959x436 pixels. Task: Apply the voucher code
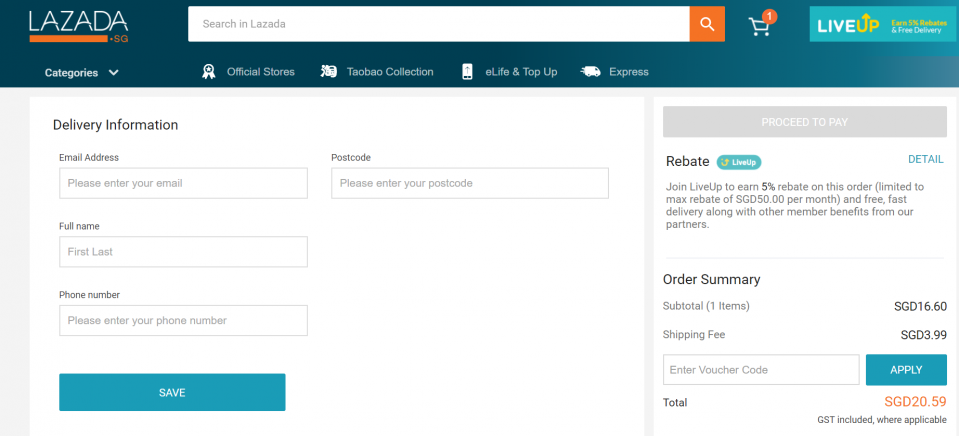(x=905, y=370)
